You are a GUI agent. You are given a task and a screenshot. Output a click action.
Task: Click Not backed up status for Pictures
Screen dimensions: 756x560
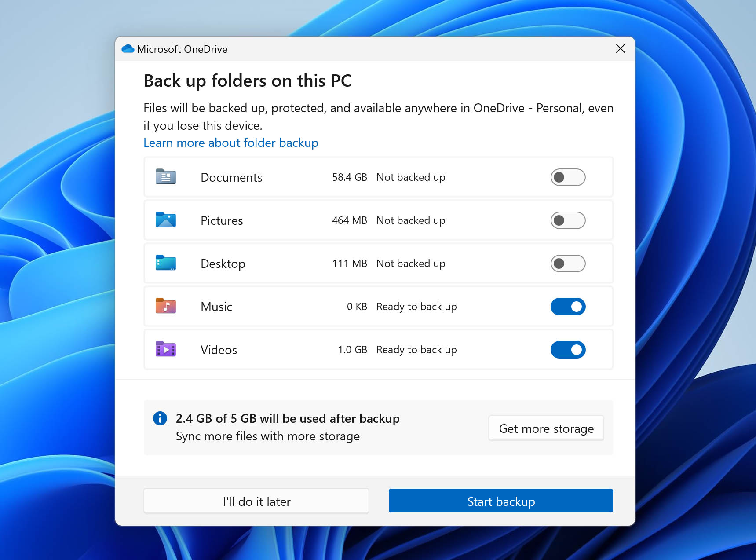[x=411, y=220]
